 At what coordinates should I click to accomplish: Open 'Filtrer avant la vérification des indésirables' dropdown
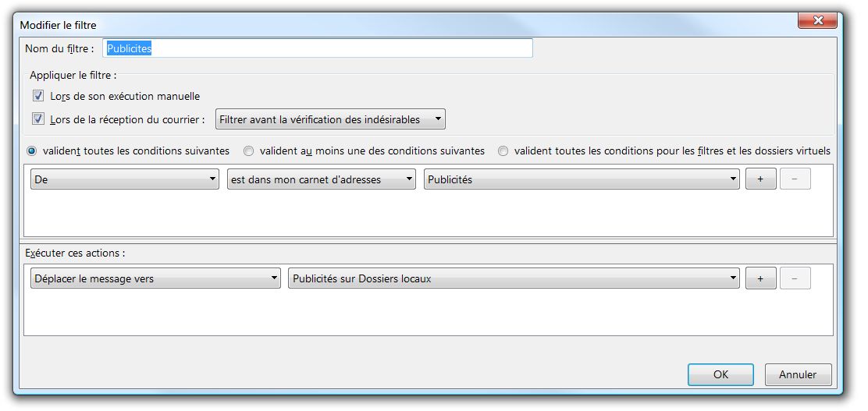(330, 119)
